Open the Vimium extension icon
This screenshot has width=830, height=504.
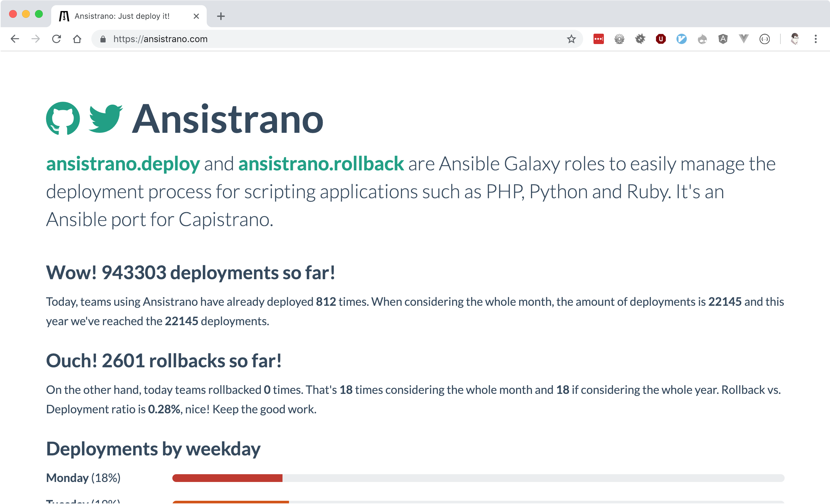(x=681, y=39)
